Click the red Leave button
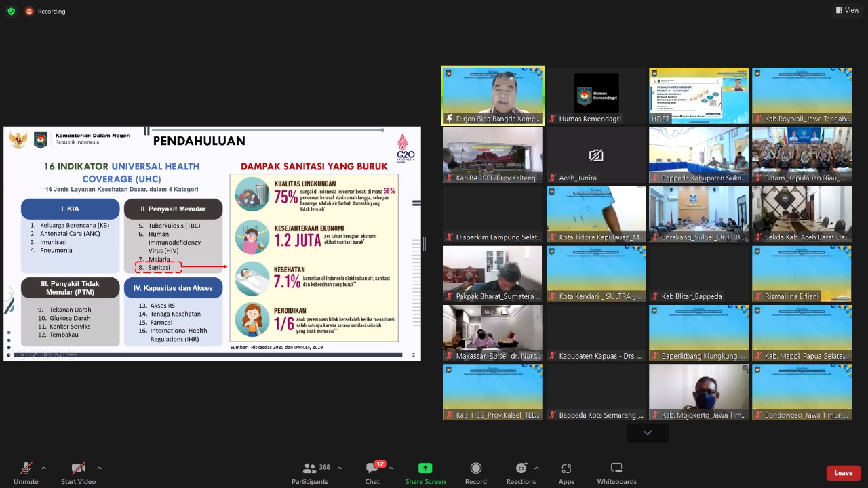This screenshot has height=488, width=868. pos(843,473)
